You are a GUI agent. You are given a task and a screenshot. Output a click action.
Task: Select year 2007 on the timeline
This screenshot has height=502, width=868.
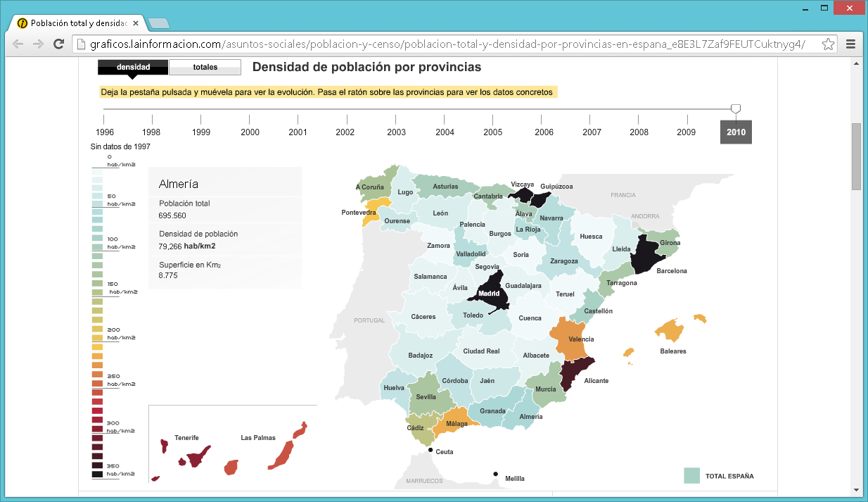pyautogui.click(x=592, y=132)
